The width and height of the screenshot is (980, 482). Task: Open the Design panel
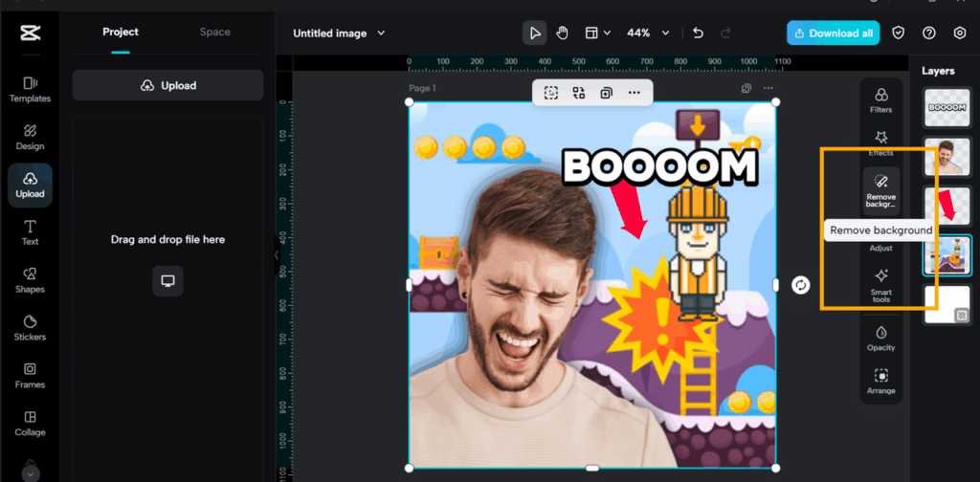click(x=30, y=137)
